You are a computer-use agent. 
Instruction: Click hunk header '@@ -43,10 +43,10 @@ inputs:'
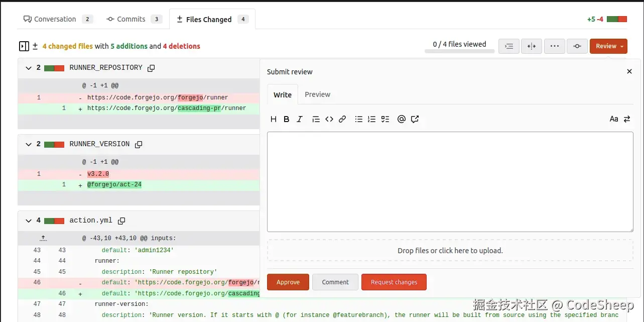point(129,238)
